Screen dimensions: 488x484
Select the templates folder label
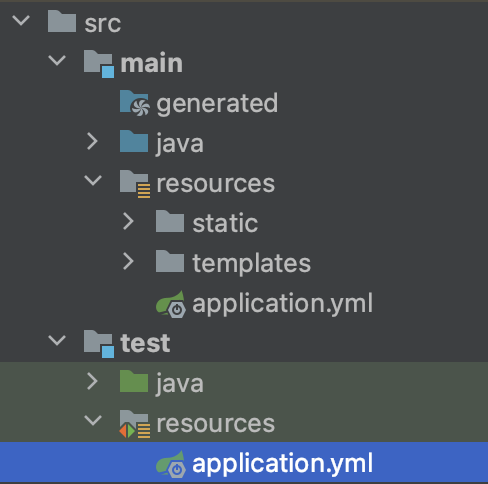[x=252, y=263]
